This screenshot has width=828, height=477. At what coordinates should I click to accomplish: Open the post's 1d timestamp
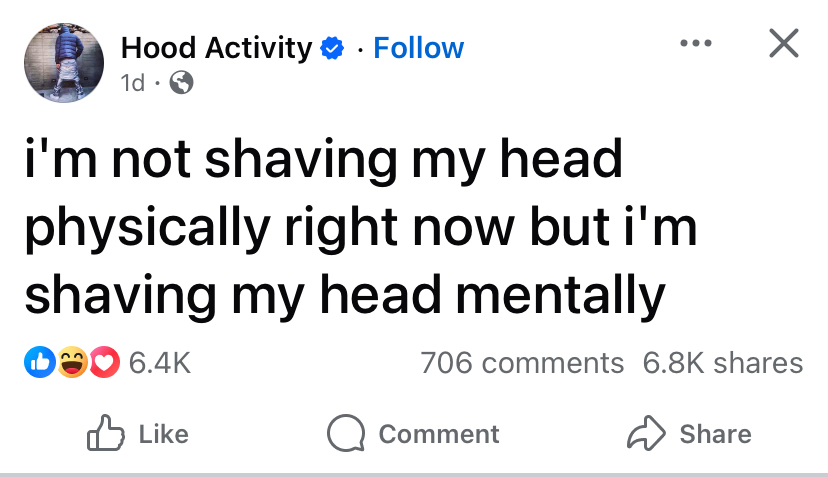(x=131, y=84)
